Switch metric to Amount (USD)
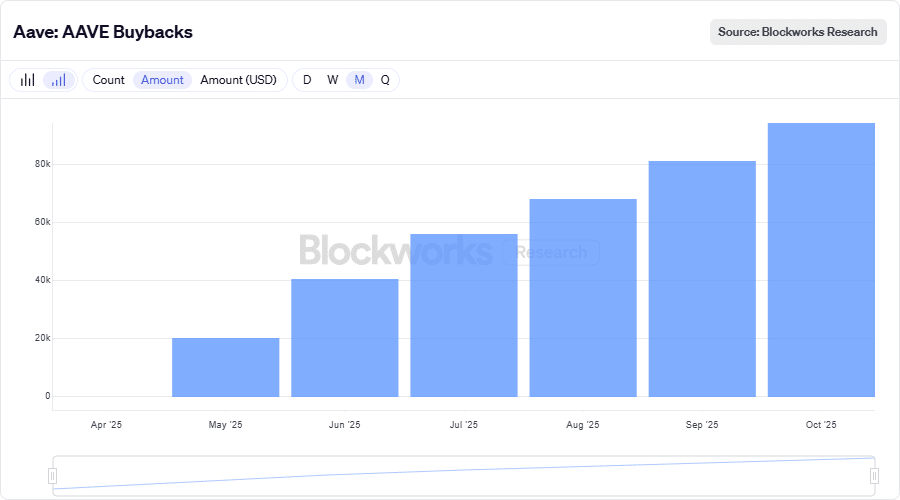Image resolution: width=900 pixels, height=500 pixels. pos(238,80)
